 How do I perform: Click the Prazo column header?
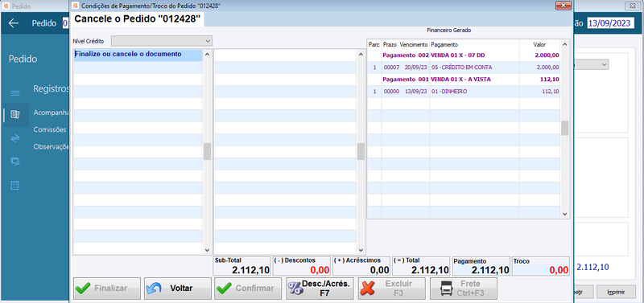(390, 44)
